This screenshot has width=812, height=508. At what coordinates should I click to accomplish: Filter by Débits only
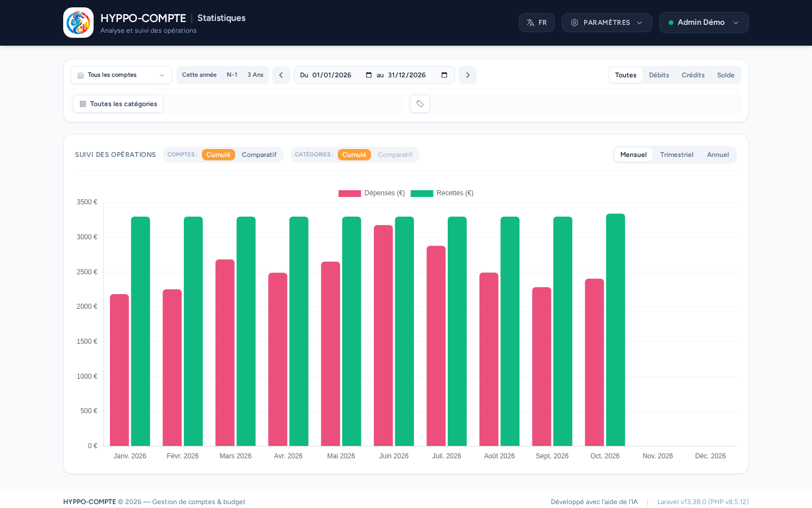click(x=659, y=75)
